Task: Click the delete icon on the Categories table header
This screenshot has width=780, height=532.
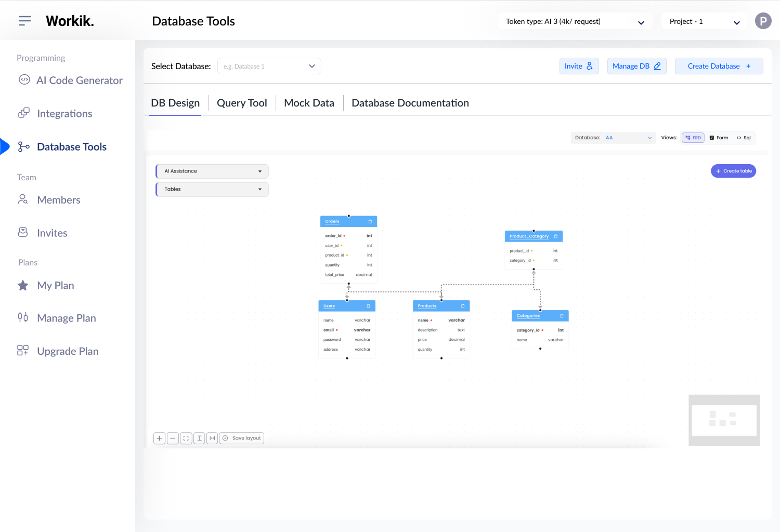Action: pos(562,315)
